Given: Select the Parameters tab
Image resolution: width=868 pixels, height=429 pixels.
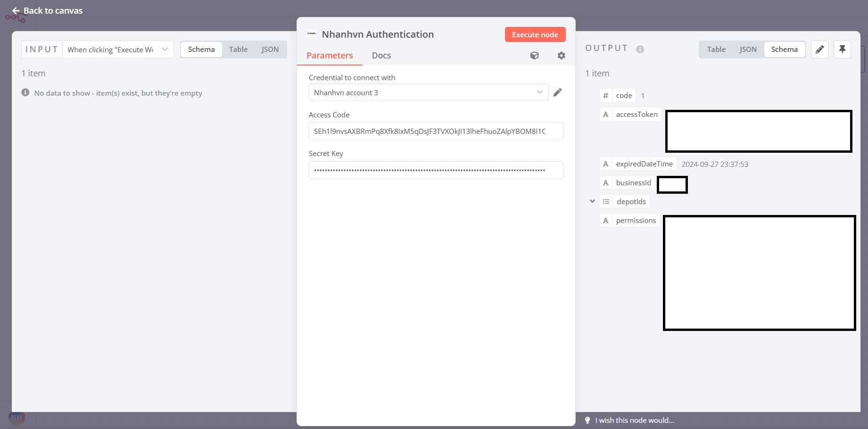Looking at the screenshot, I should click(330, 56).
